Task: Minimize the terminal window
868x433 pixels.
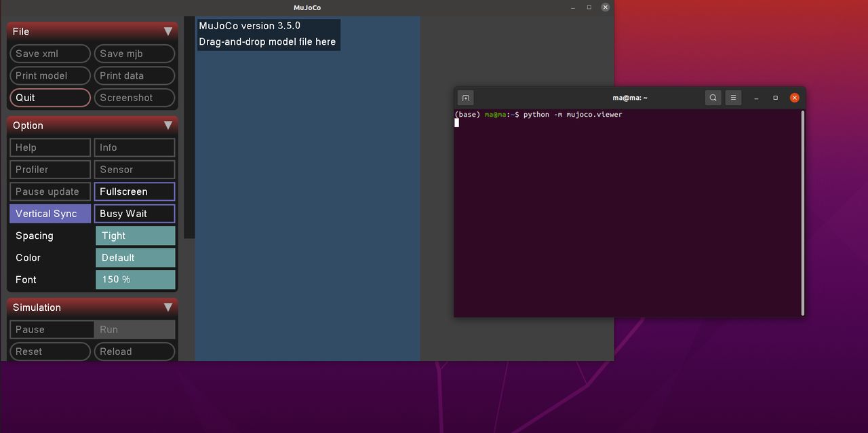Action: coord(756,98)
